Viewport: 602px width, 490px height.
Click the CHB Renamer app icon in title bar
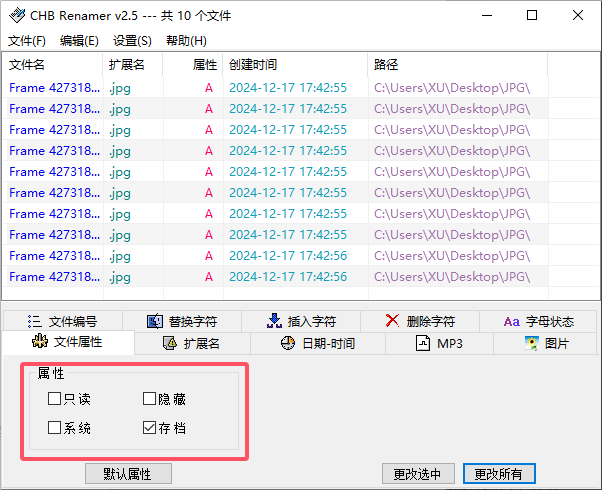(x=17, y=15)
